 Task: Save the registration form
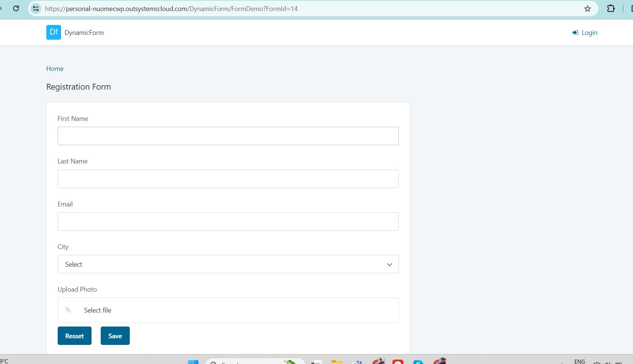click(115, 336)
